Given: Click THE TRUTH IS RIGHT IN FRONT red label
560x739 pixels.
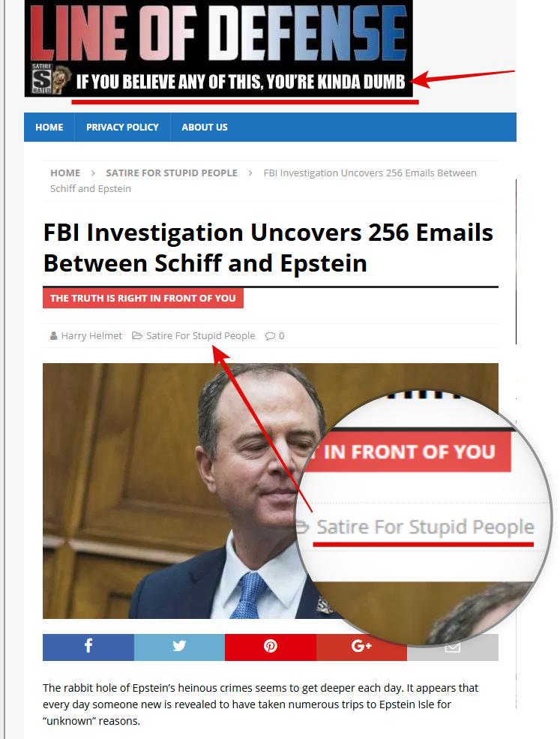Looking at the screenshot, I should tap(143, 299).
